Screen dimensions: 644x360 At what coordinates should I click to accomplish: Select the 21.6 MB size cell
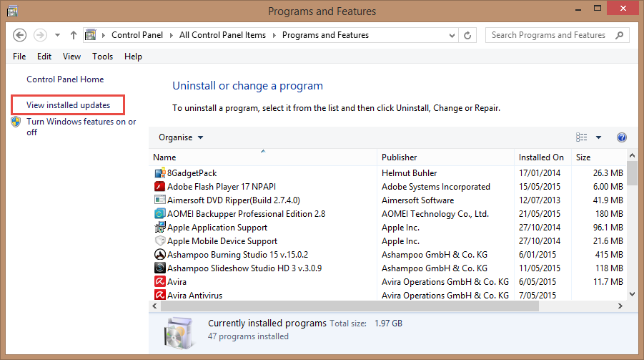click(608, 241)
